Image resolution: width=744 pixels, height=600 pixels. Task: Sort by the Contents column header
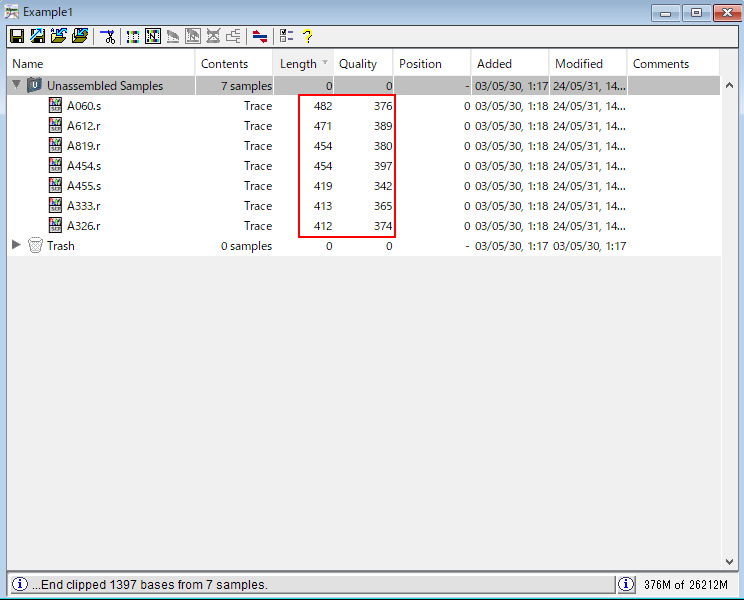pos(234,64)
